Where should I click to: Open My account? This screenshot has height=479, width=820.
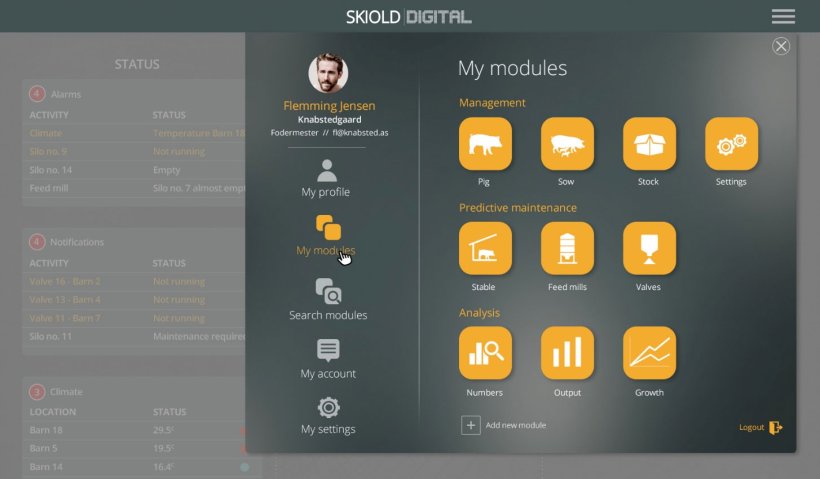tap(328, 359)
